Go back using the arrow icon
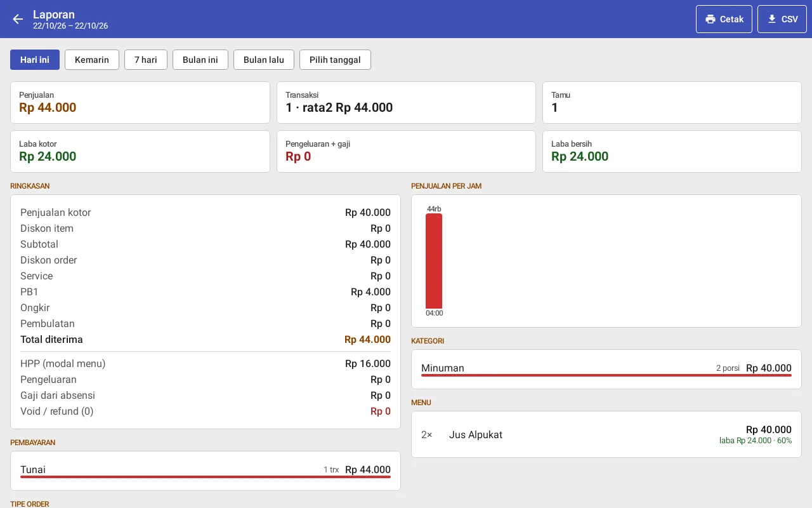The height and width of the screenshot is (508, 812). 18,19
